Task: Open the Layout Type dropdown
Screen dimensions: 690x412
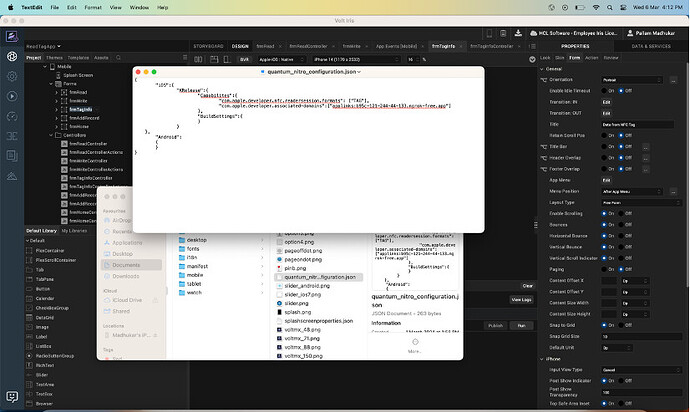Action: (x=641, y=202)
